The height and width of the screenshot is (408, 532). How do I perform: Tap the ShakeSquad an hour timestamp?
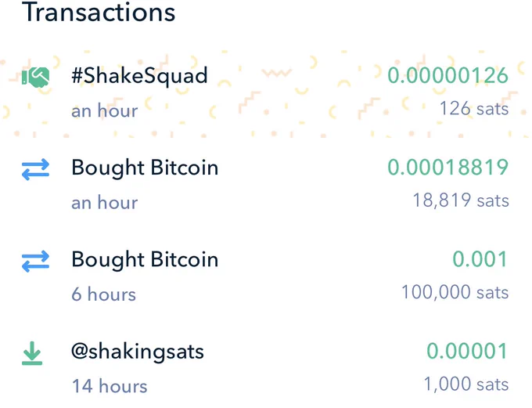(105, 110)
